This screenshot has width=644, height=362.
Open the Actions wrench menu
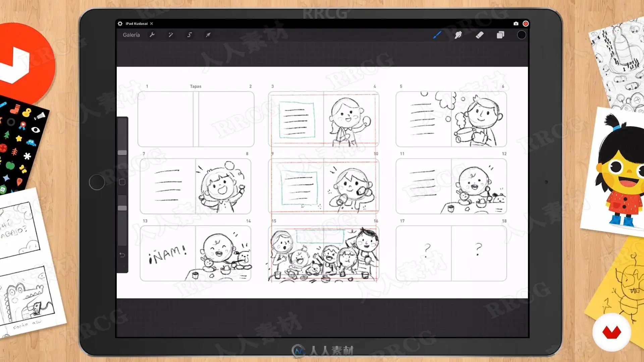[152, 35]
